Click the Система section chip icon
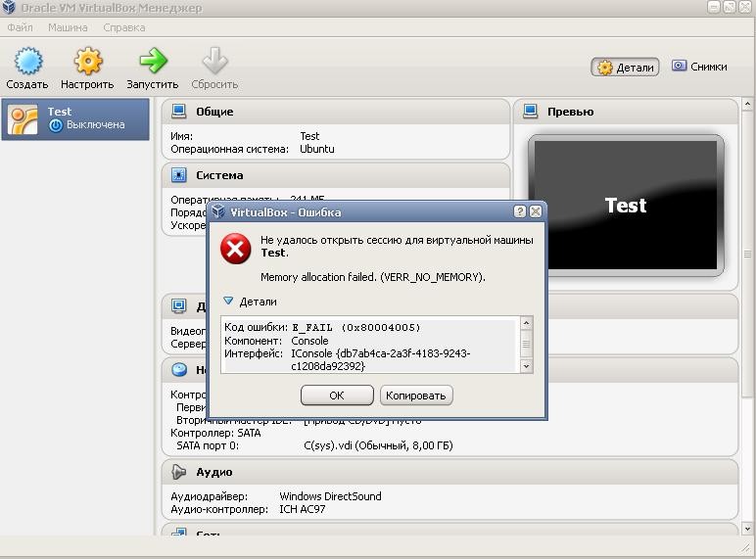The height and width of the screenshot is (559, 756). click(x=179, y=175)
